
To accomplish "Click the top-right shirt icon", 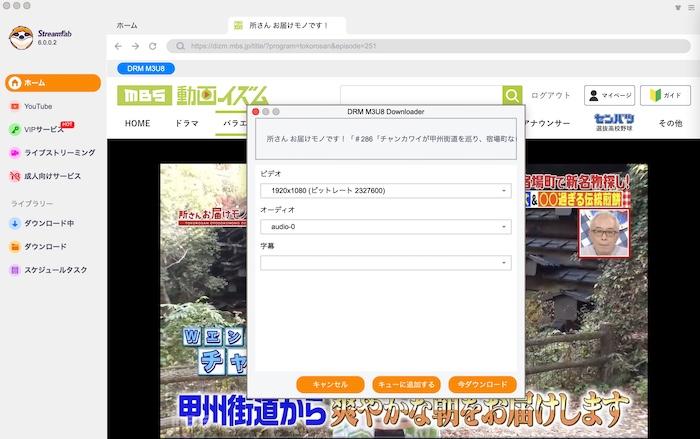I will (678, 7).
